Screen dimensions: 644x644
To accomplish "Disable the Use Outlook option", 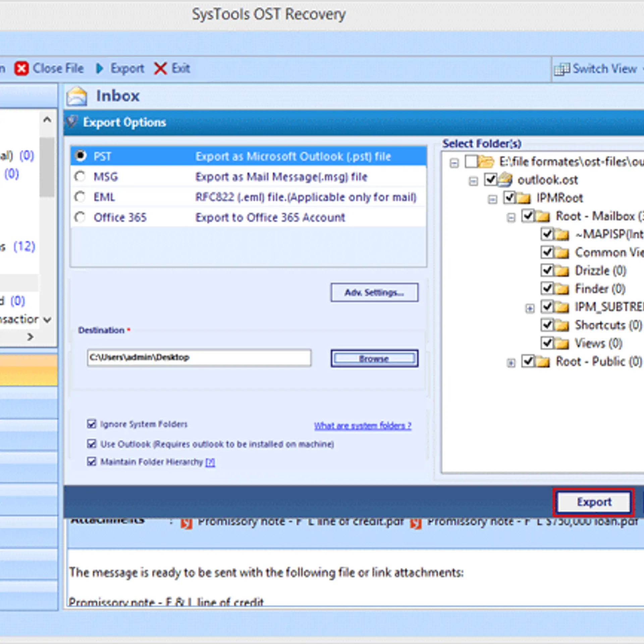I will click(92, 444).
